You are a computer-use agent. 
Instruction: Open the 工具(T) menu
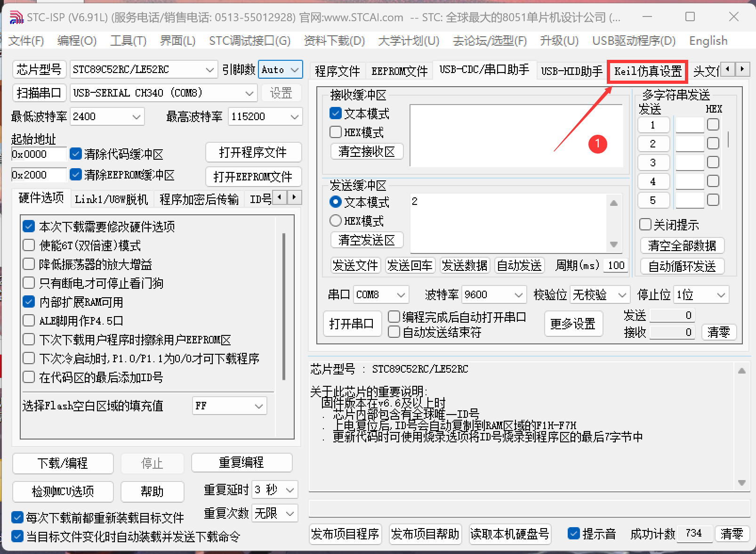pyautogui.click(x=128, y=41)
